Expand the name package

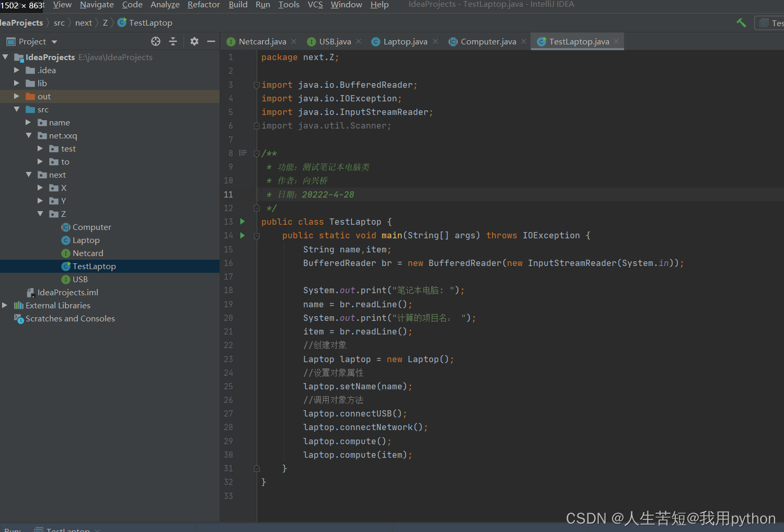(28, 122)
